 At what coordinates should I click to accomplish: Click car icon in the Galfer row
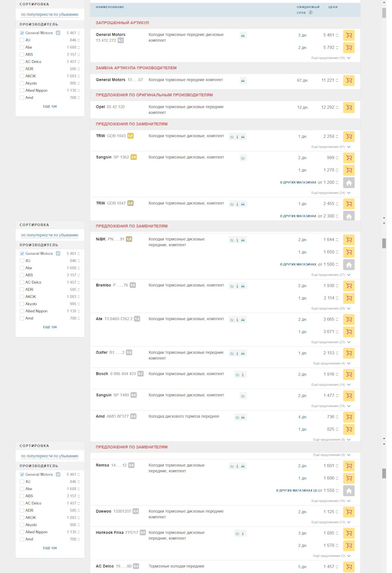tap(243, 354)
